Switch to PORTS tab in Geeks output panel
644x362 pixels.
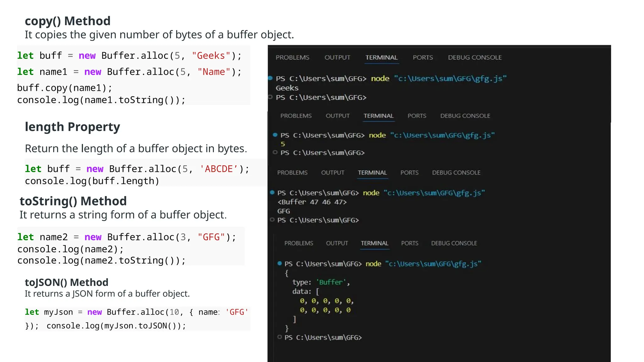423,58
